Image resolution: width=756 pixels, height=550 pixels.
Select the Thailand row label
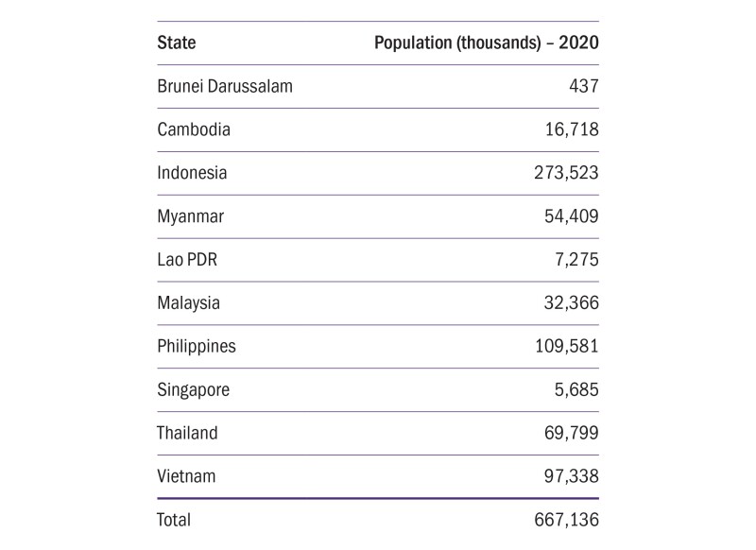(188, 433)
